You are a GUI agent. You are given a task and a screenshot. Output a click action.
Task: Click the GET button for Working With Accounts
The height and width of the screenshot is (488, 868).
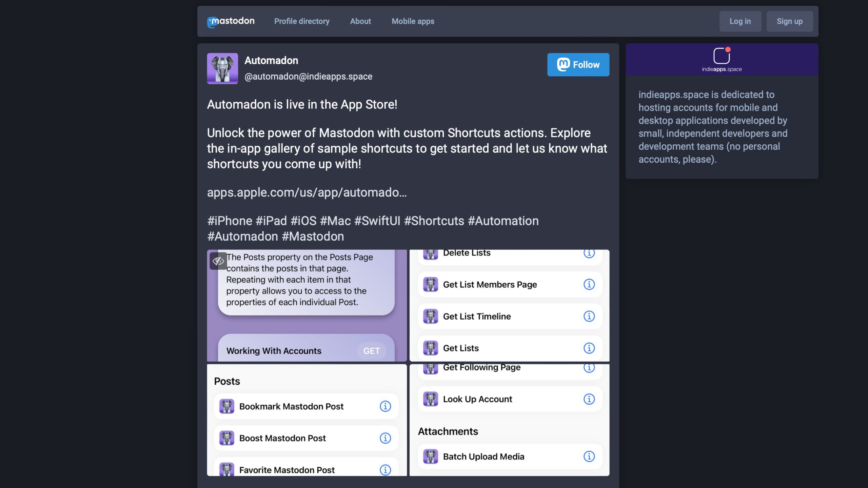(x=371, y=351)
